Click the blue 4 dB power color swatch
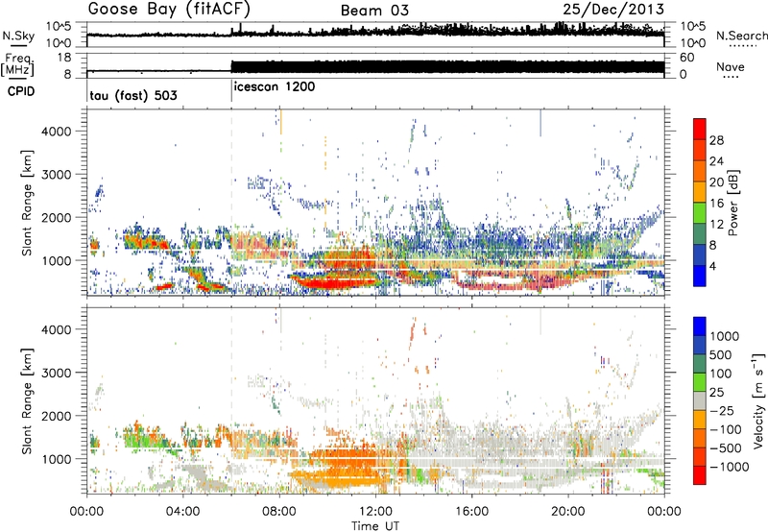This screenshot has width=768, height=532. point(700,276)
